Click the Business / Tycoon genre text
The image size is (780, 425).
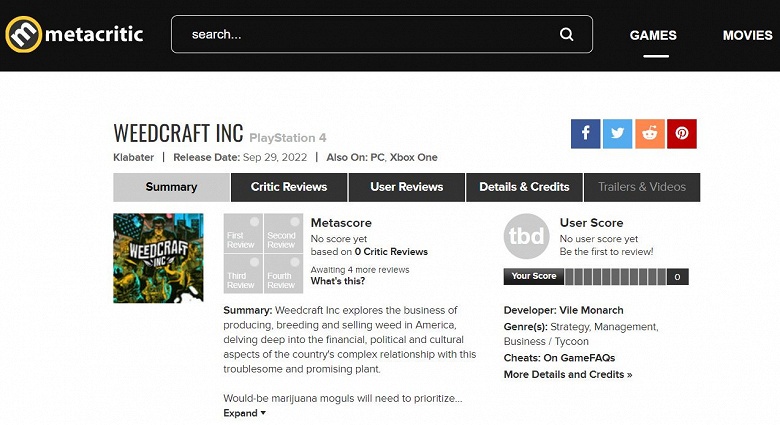click(x=546, y=341)
